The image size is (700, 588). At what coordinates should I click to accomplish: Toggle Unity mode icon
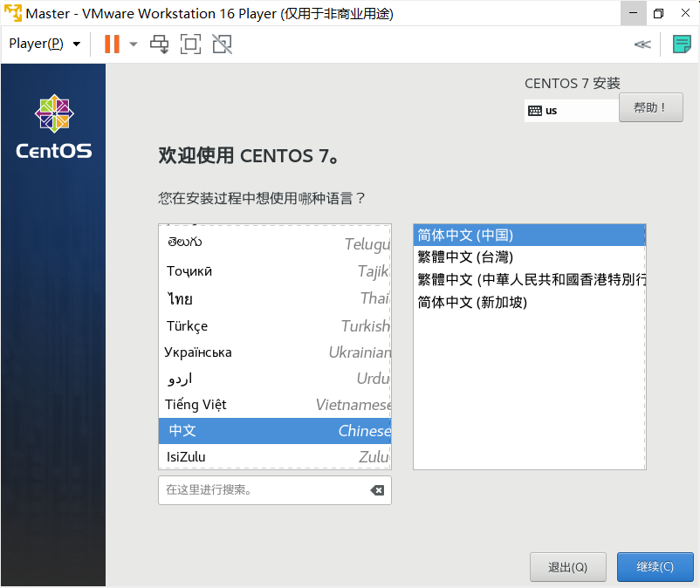[222, 44]
